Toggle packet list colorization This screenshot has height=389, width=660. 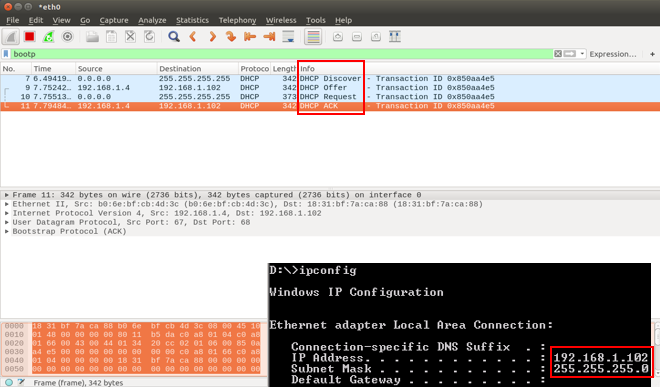click(x=313, y=37)
